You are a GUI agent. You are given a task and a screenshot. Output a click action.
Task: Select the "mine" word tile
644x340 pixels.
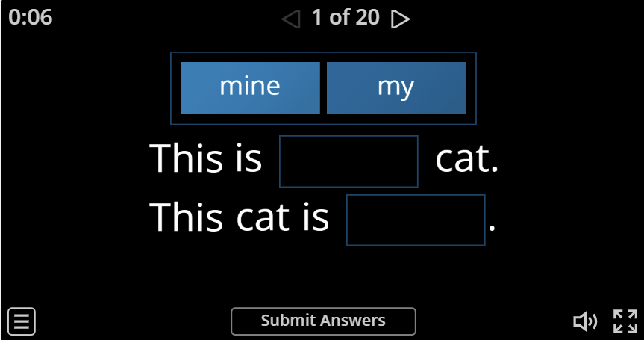tap(250, 88)
